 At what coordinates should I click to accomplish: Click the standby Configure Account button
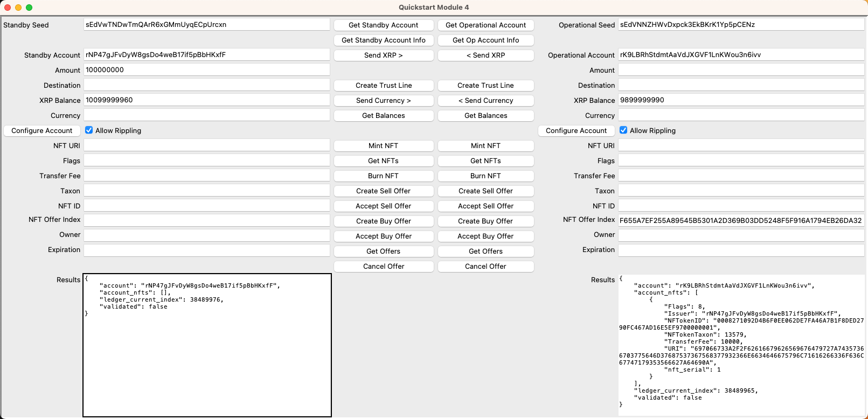point(42,131)
